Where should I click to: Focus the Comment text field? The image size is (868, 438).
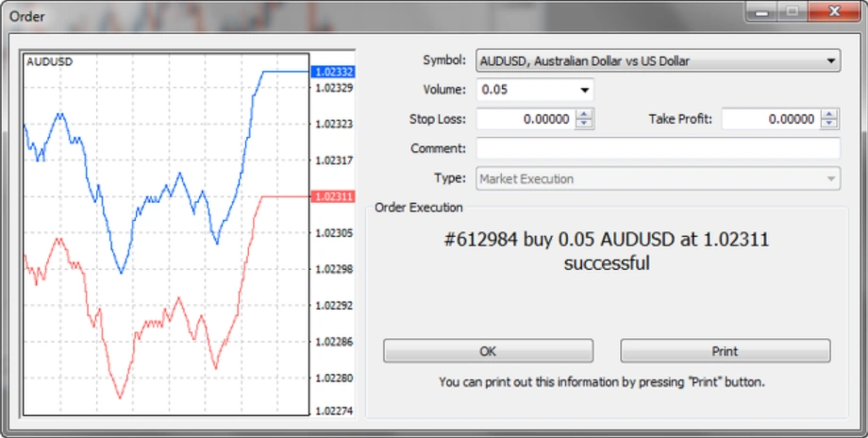(658, 148)
